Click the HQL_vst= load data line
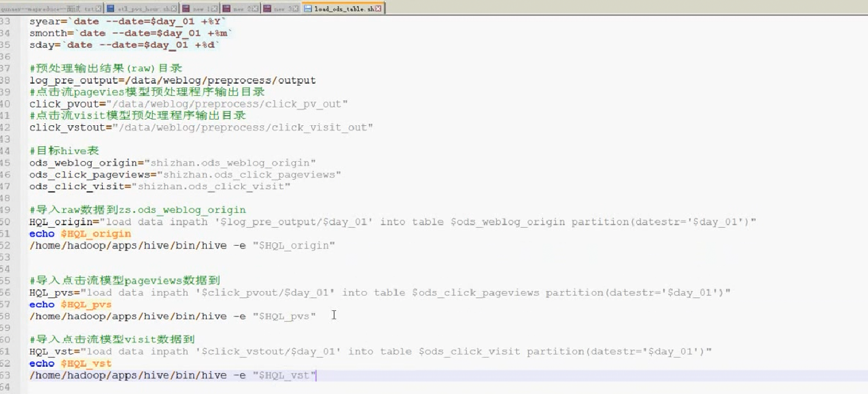The image size is (868, 394). coord(370,351)
